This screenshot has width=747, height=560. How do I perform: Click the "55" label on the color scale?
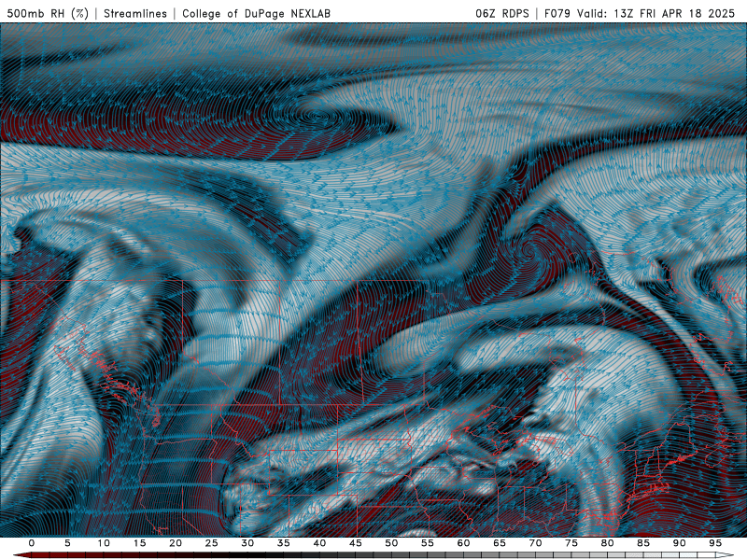(x=428, y=543)
